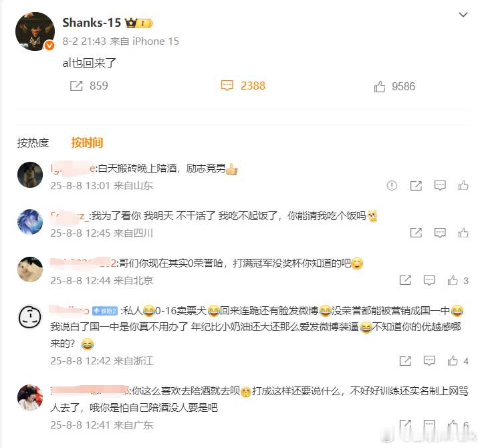482x448 pixels.
Task: Sort comments by popularity 按热度
Action: (33, 142)
